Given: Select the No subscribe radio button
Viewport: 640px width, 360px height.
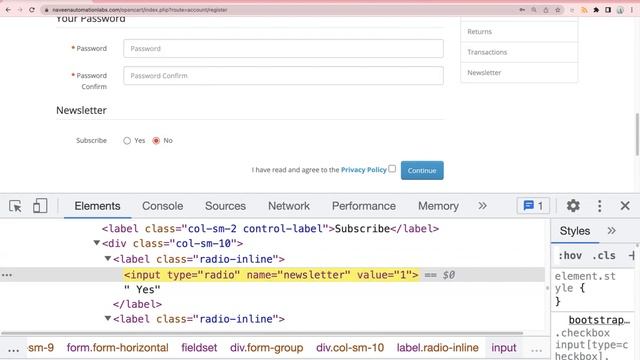Looking at the screenshot, I should 156,141.
